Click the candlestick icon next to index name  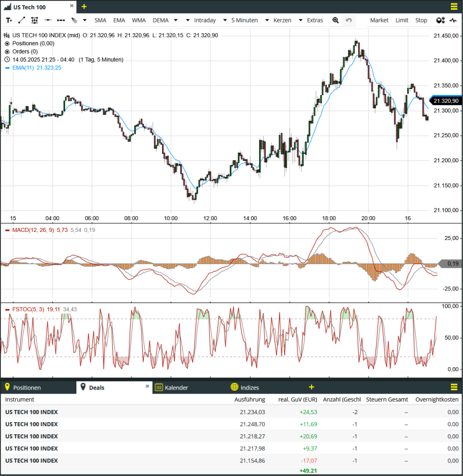7,36
